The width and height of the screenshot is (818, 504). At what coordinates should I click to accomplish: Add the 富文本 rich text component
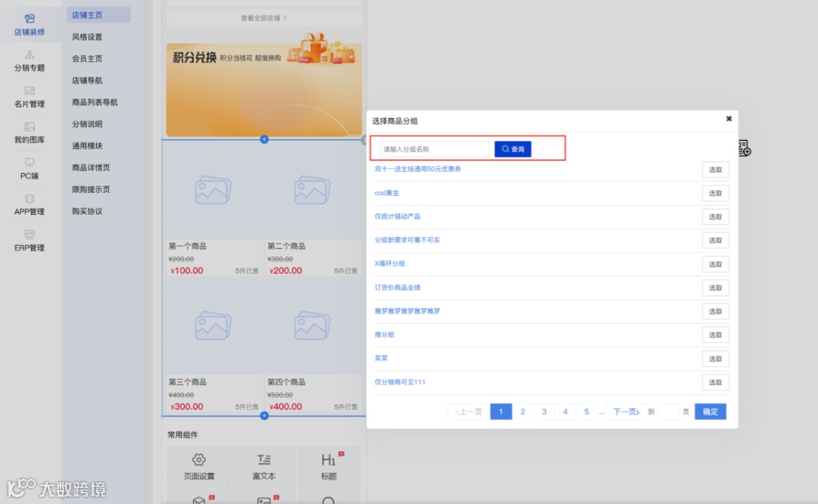click(264, 466)
